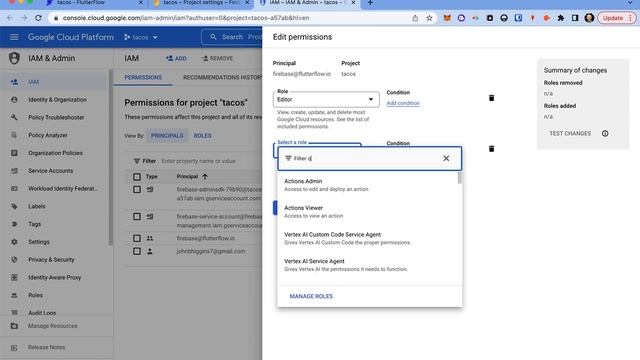Viewport: 640px width, 360px height.
Task: Click the Policy Troubleshooter wrench icon
Action: tap(14, 118)
